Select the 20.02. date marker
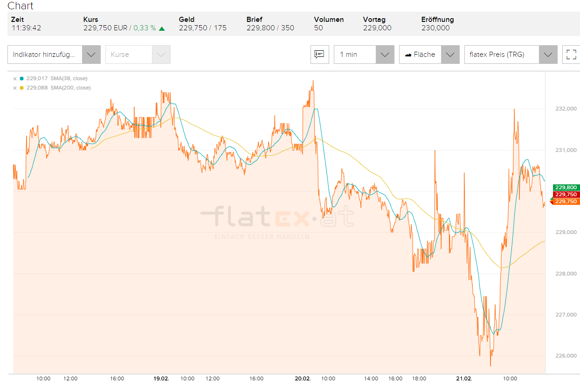Screen dimensions: 580x392 tap(303, 378)
